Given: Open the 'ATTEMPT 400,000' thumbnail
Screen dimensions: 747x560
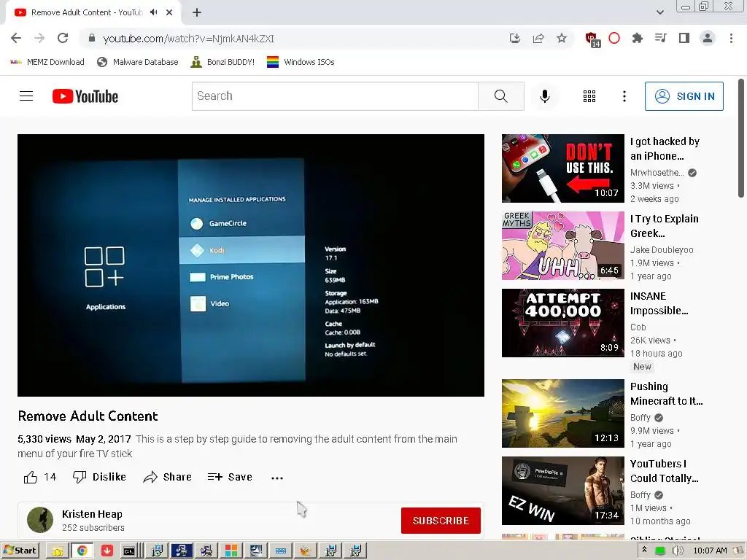Looking at the screenshot, I should pyautogui.click(x=562, y=322).
